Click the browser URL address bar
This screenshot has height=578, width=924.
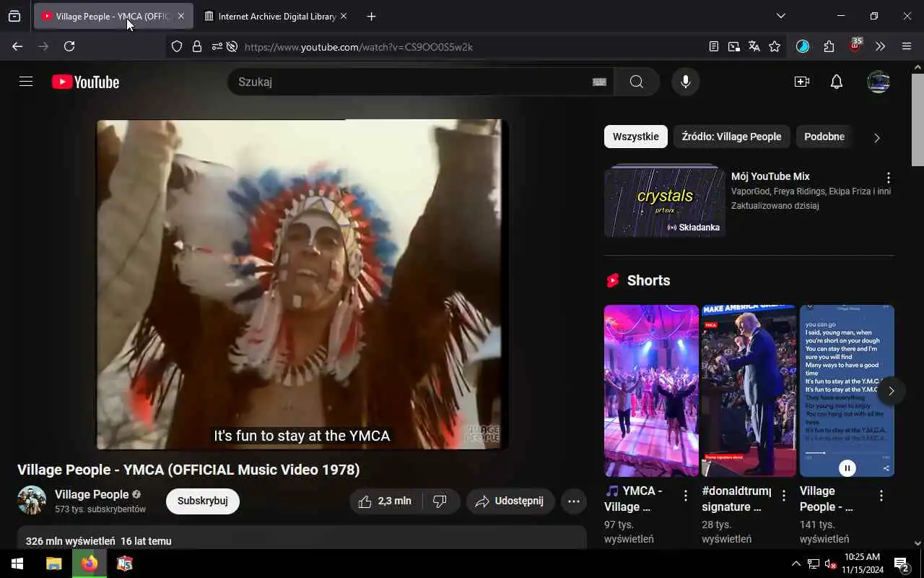(469, 47)
